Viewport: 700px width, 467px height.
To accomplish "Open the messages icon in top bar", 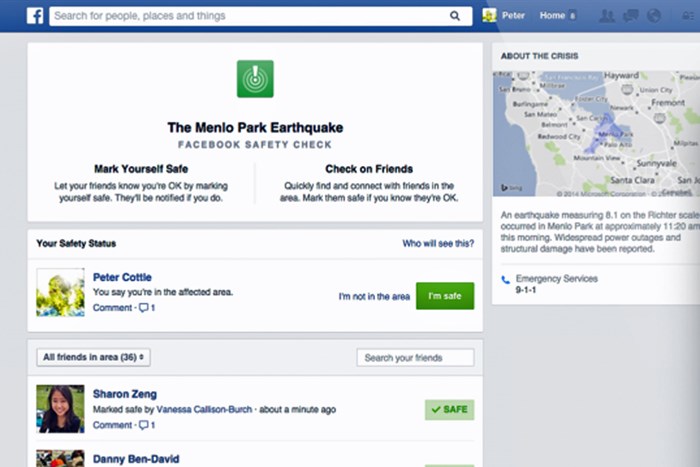I will tap(631, 16).
